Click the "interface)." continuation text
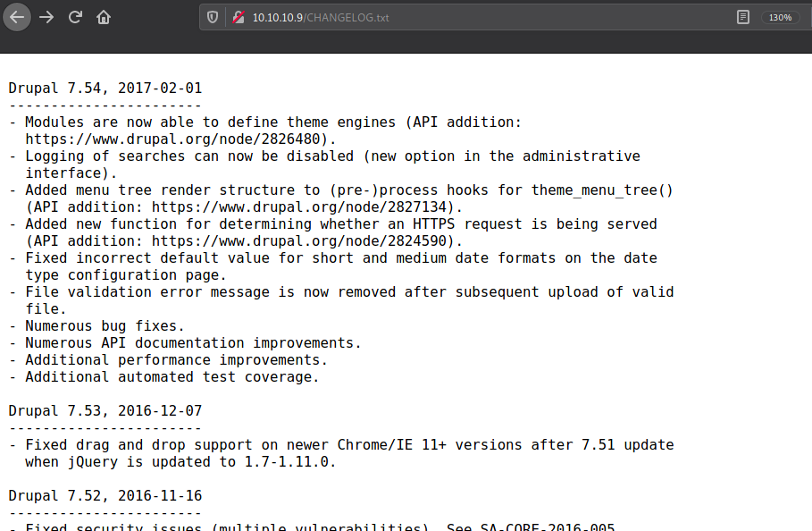 71,173
